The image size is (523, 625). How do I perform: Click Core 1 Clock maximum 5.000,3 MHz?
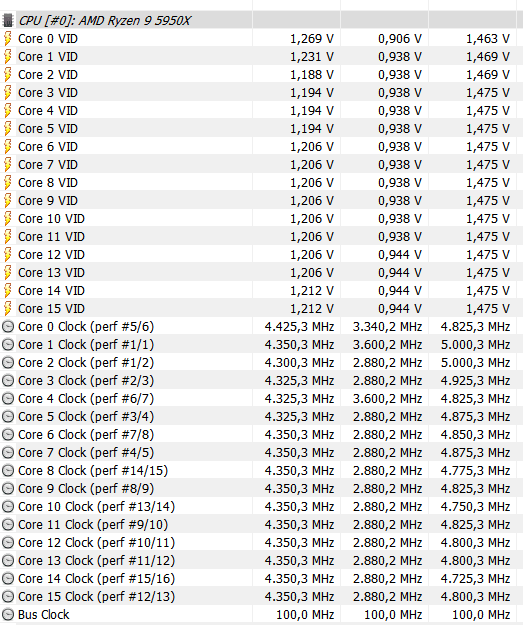pyautogui.click(x=475, y=345)
